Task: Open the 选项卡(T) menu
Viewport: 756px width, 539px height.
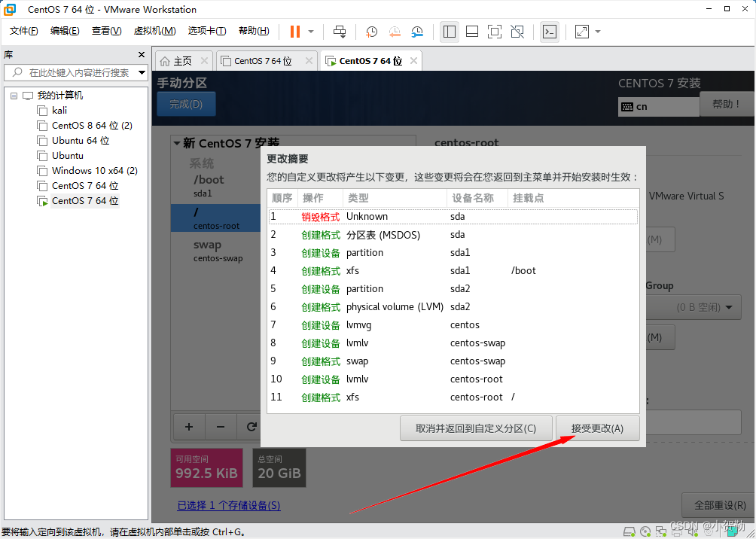Action: click(x=207, y=32)
